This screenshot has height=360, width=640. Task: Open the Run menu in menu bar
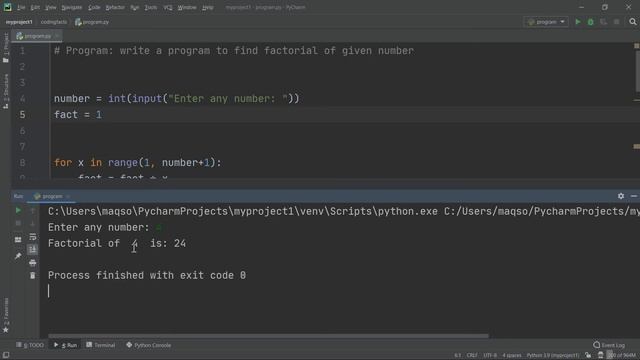tap(135, 7)
